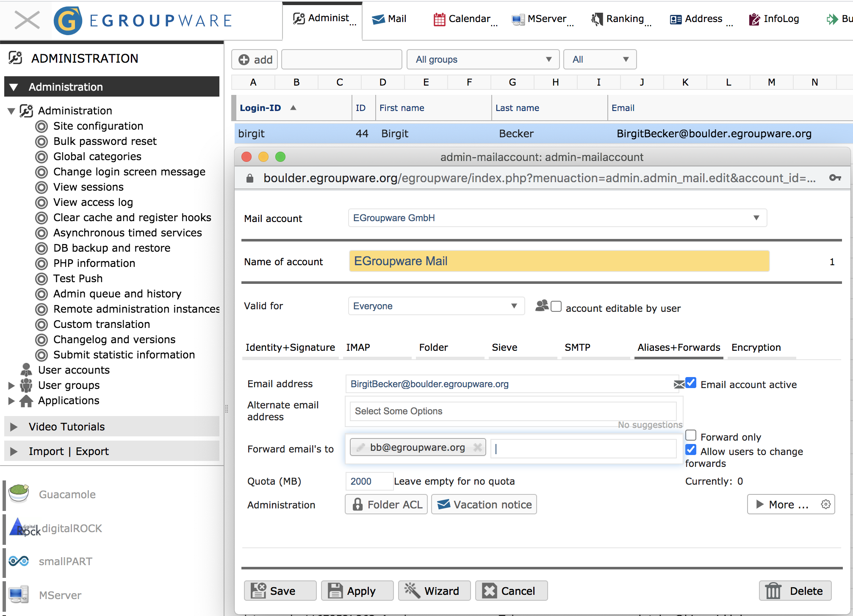The width and height of the screenshot is (853, 616).
Task: Toggle account editable by user checkbox
Action: click(556, 306)
